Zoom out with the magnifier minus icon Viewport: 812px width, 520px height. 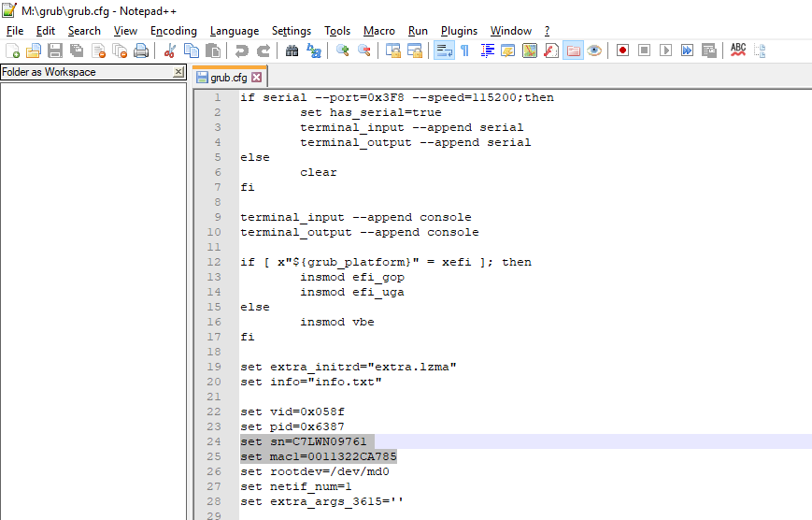pyautogui.click(x=363, y=51)
